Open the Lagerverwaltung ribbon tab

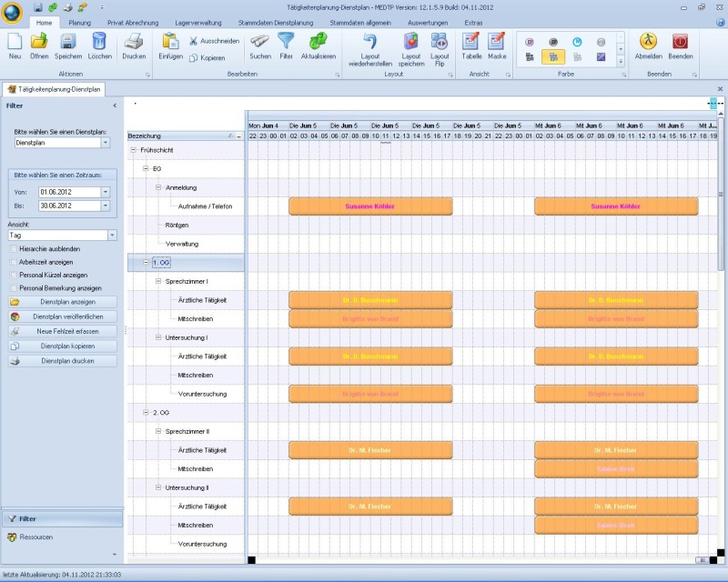pos(197,22)
